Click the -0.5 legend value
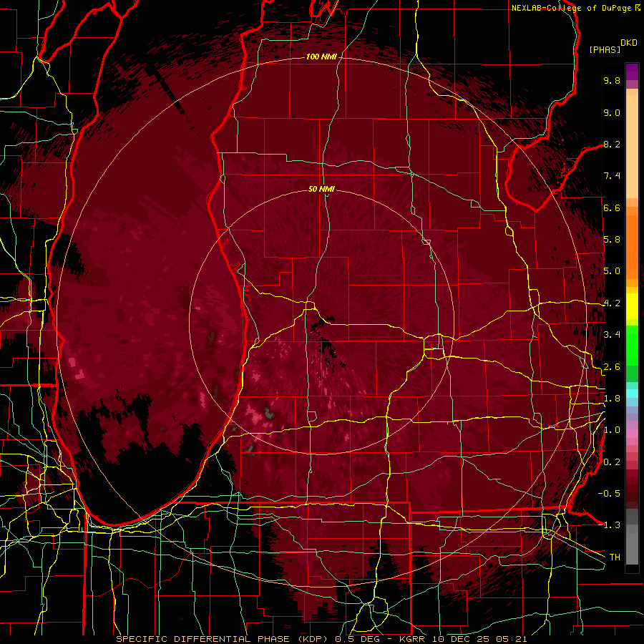This screenshot has height=644, width=644. tap(609, 494)
